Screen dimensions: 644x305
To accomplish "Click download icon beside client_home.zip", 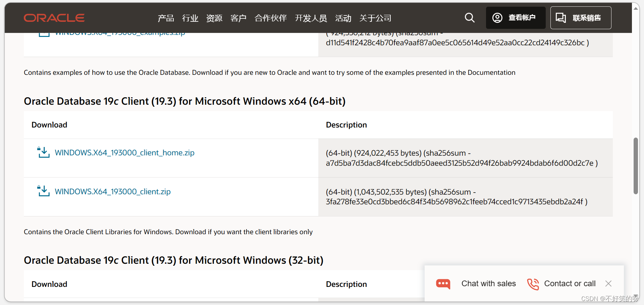I will tap(43, 152).
